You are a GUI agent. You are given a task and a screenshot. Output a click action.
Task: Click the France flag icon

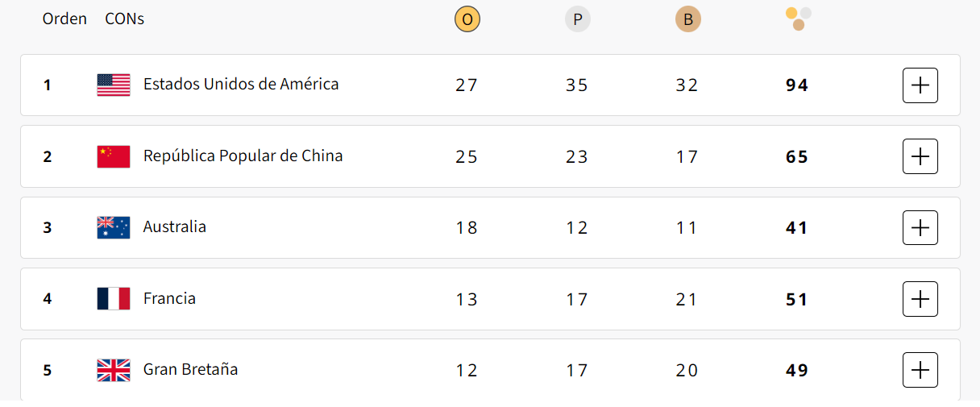(114, 299)
